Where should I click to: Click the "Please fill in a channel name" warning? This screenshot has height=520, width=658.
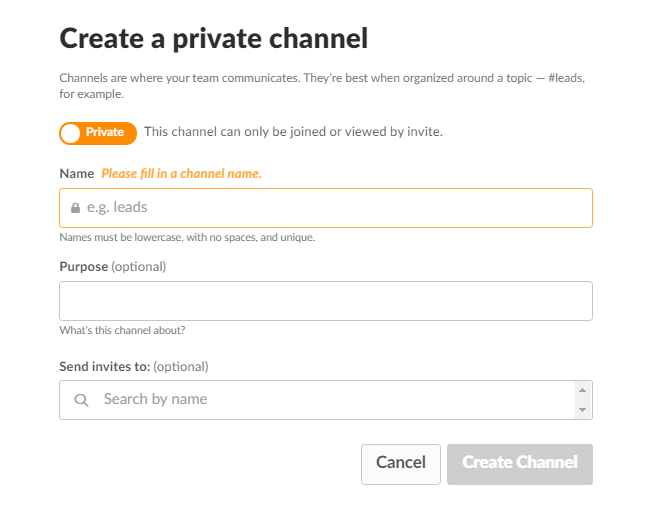point(181,174)
